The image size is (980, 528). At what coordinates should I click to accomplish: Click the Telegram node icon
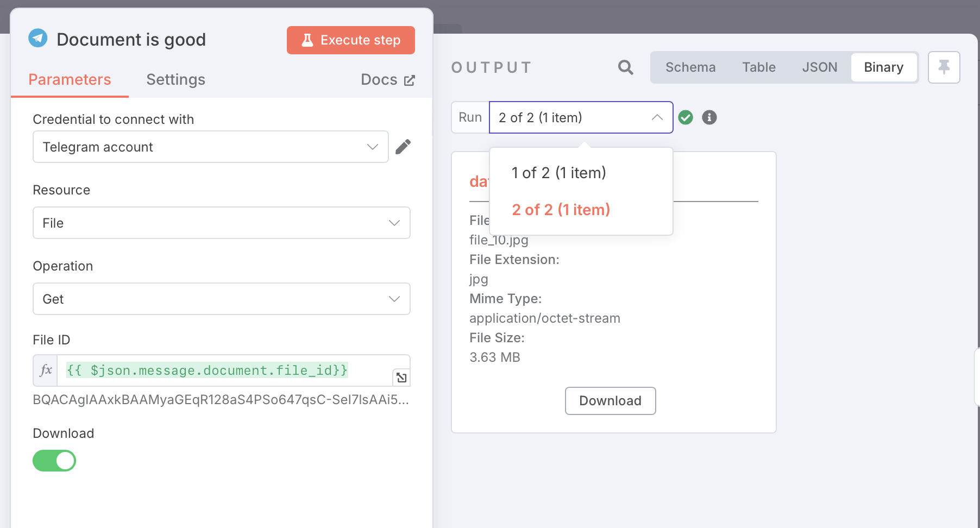point(38,38)
